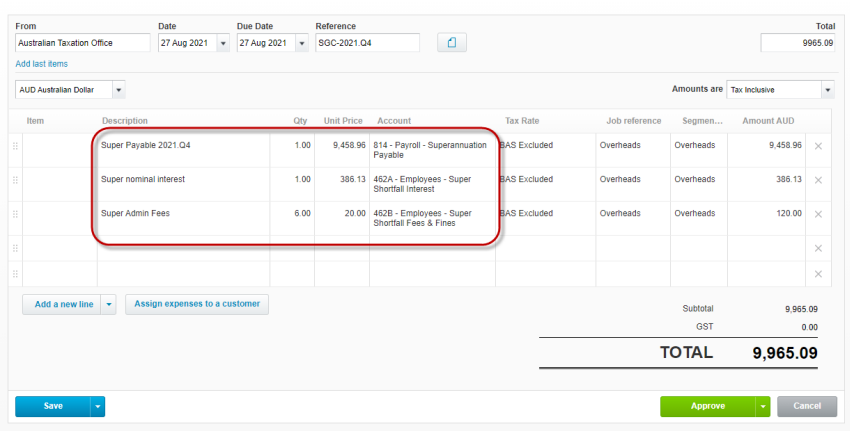Expand the Save button options arrow
Screen dimensions: 850x431
98,406
